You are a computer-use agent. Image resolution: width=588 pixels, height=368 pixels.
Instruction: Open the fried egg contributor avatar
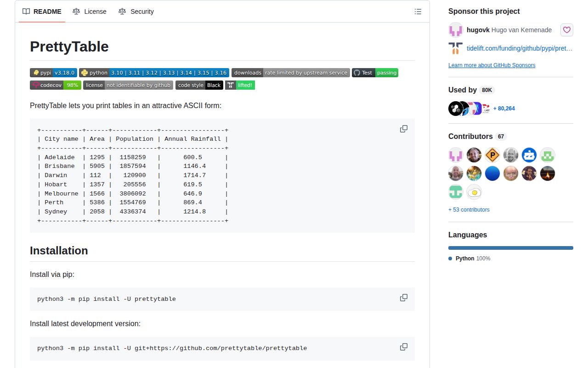point(474,192)
